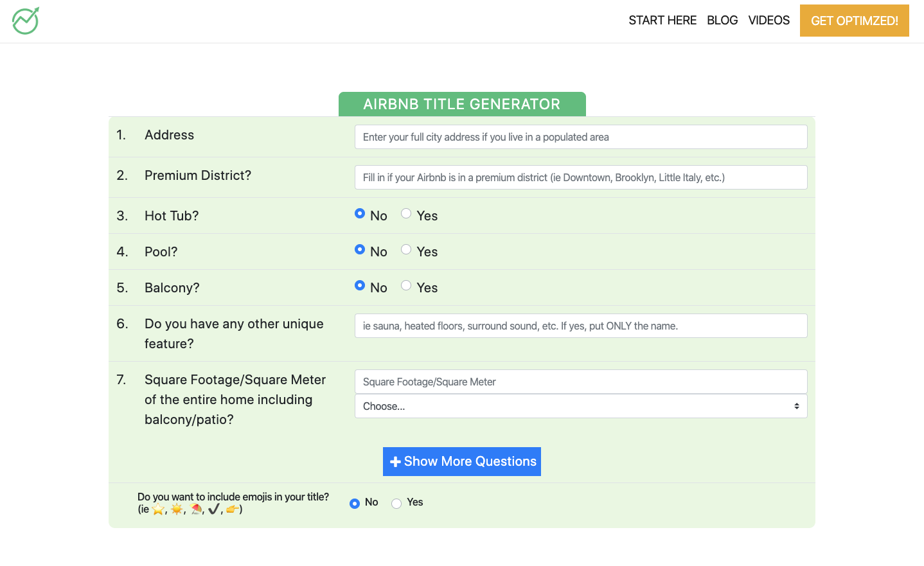This screenshot has width=924, height=566.
Task: Click the unique feature input field
Action: [x=580, y=326]
